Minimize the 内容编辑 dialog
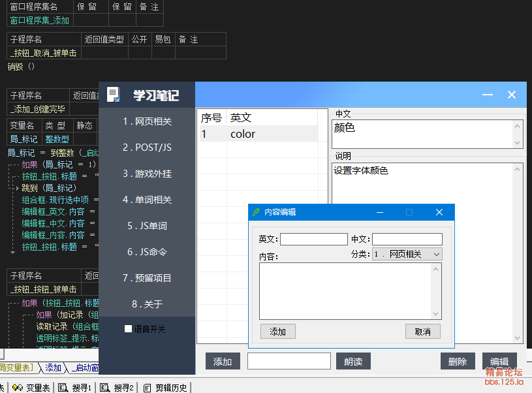Image resolution: width=532 pixels, height=393 pixels. [380, 212]
